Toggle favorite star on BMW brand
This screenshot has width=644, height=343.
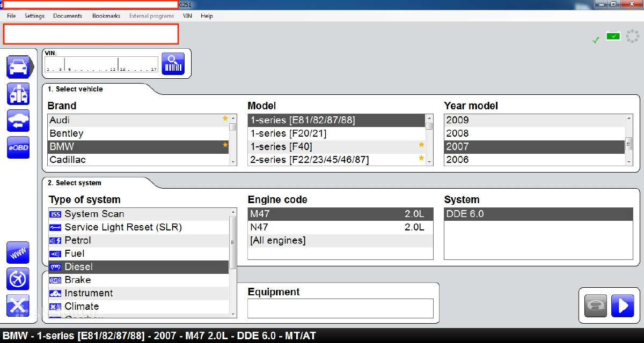[x=225, y=145]
